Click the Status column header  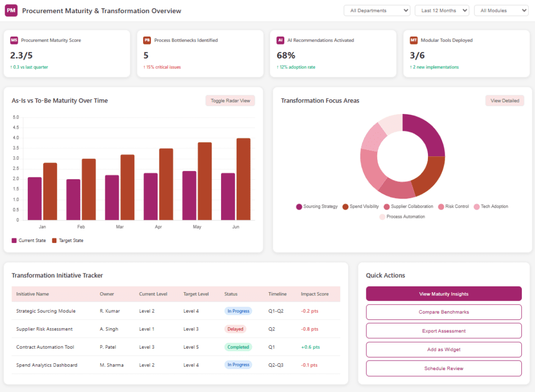coord(230,294)
